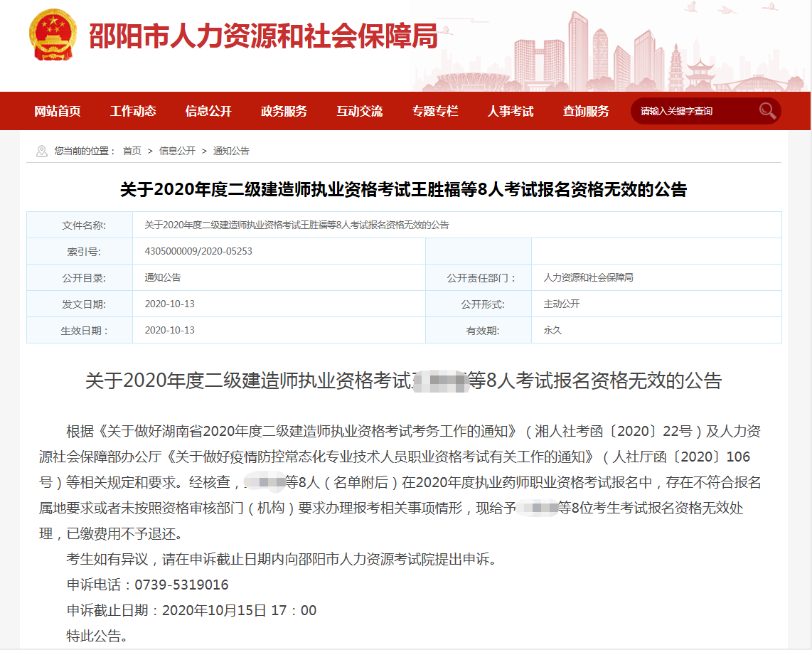812x650 pixels.
Task: Open the 政务服务 section
Action: click(x=284, y=111)
